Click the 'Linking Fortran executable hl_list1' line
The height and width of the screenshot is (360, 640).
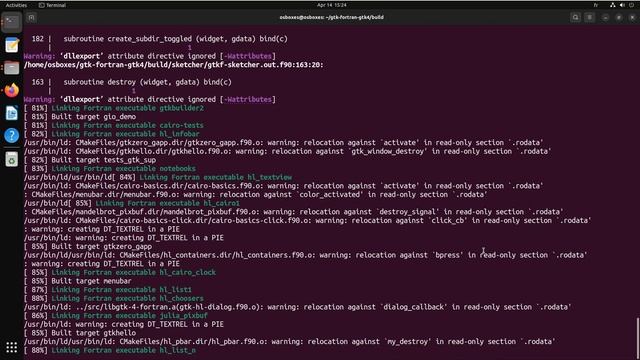(107, 290)
